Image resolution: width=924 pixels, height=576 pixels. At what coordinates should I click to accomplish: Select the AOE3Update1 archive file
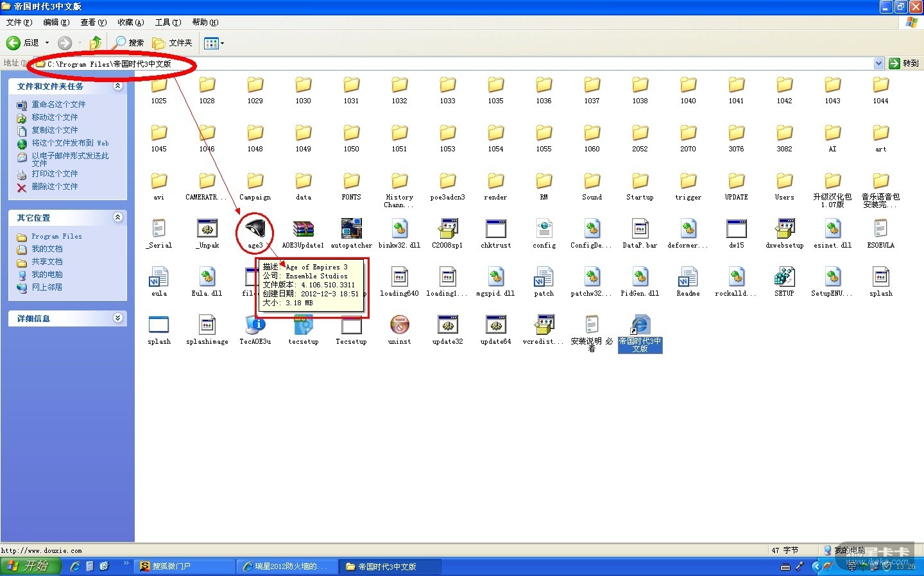(x=303, y=229)
